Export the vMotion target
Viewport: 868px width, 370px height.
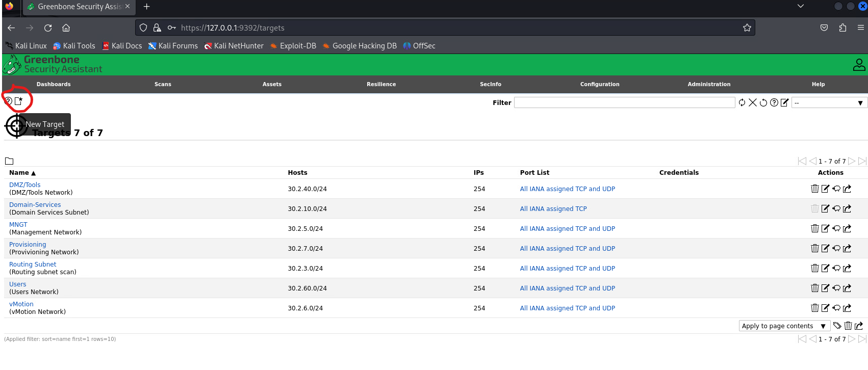847,308
